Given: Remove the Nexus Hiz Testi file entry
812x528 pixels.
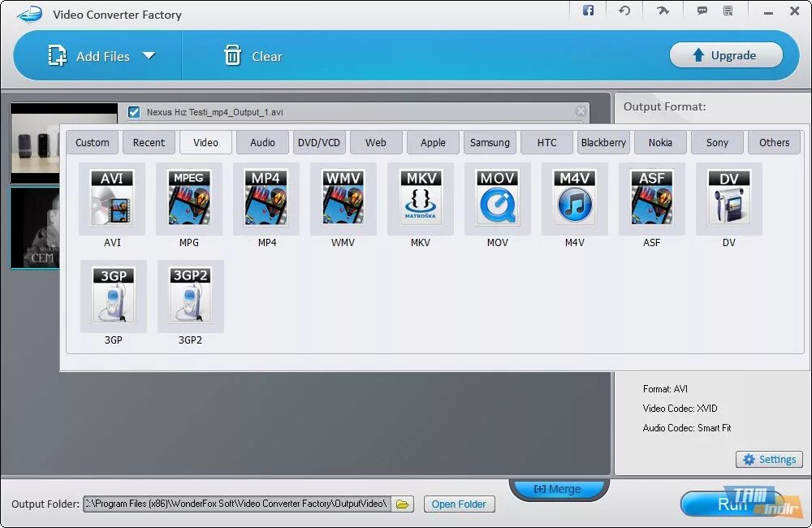Looking at the screenshot, I should tap(581, 111).
